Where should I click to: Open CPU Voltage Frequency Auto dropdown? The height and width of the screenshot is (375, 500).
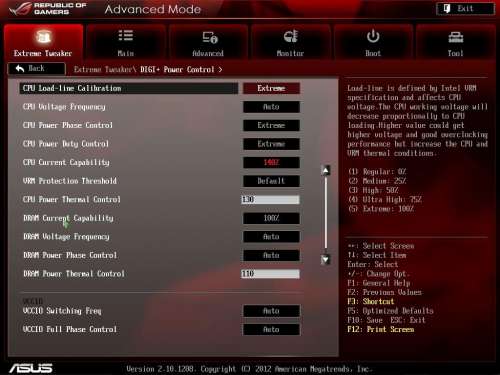(x=271, y=107)
